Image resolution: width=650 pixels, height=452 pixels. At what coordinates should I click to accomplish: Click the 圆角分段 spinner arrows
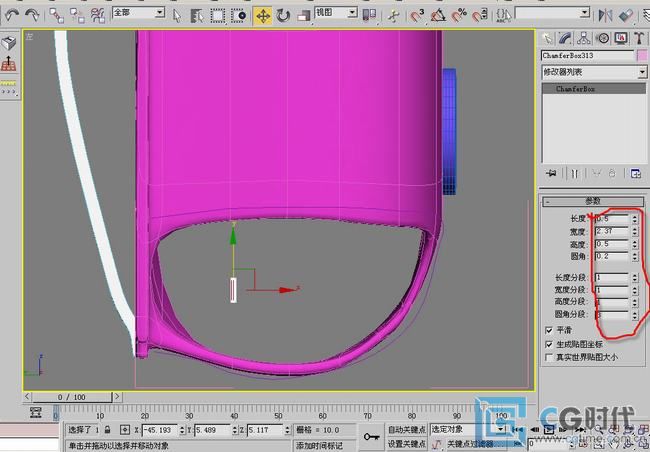(635, 315)
